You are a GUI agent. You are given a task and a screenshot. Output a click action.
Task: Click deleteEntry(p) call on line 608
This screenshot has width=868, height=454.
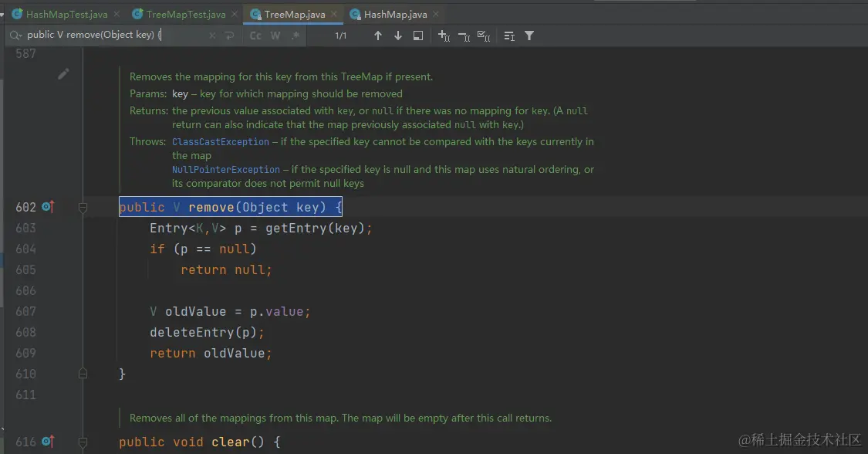pos(203,332)
